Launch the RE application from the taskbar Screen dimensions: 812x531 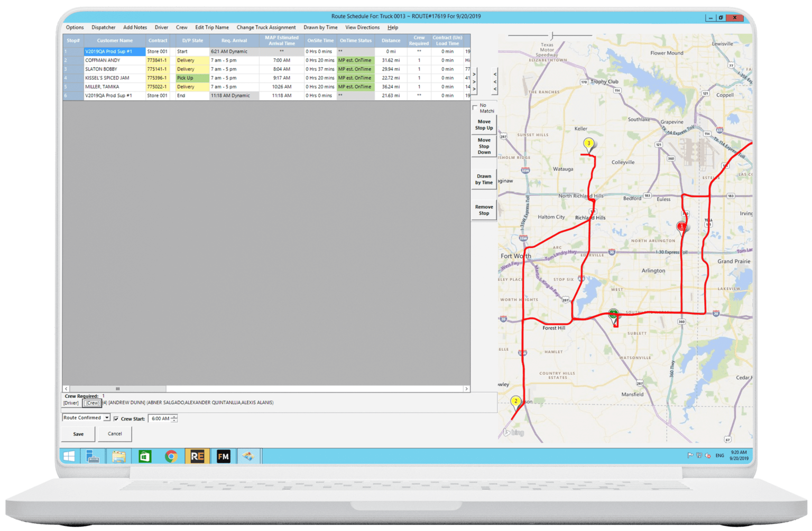197,456
